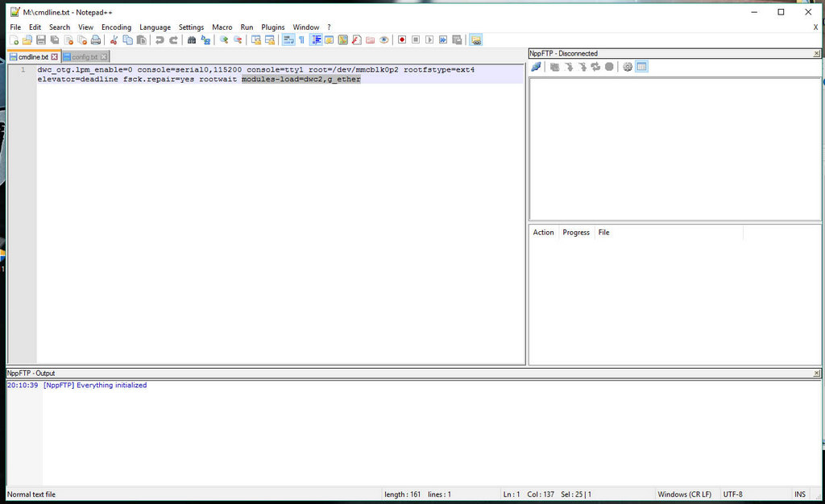Viewport: 825px width, 504px height.
Task: Start macro recording with red dot icon
Action: [401, 39]
